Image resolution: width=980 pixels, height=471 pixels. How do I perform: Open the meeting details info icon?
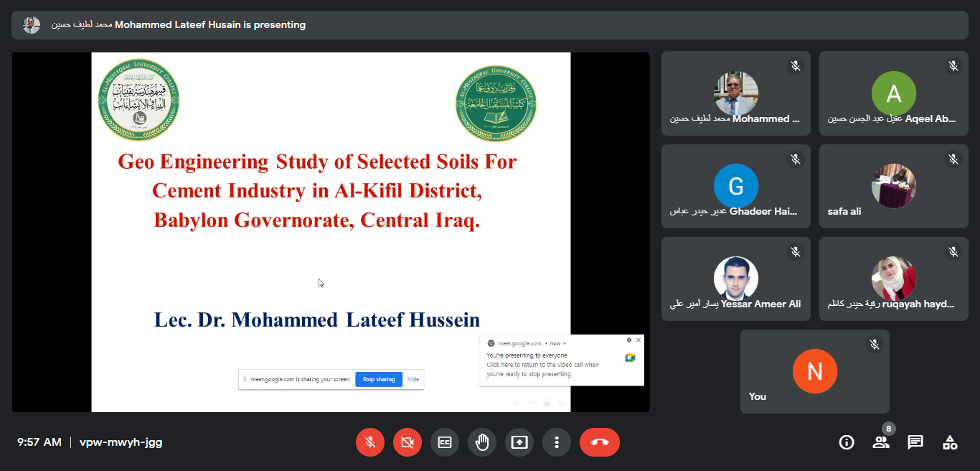[847, 442]
